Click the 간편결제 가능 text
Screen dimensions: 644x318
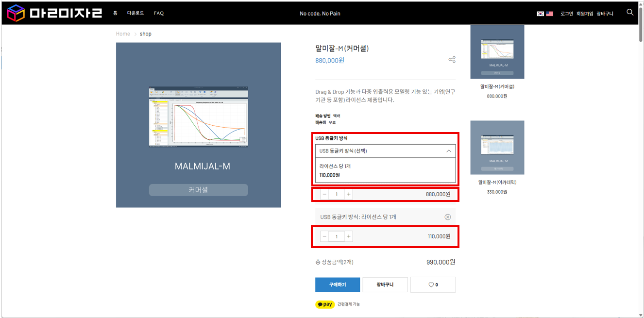349,304
